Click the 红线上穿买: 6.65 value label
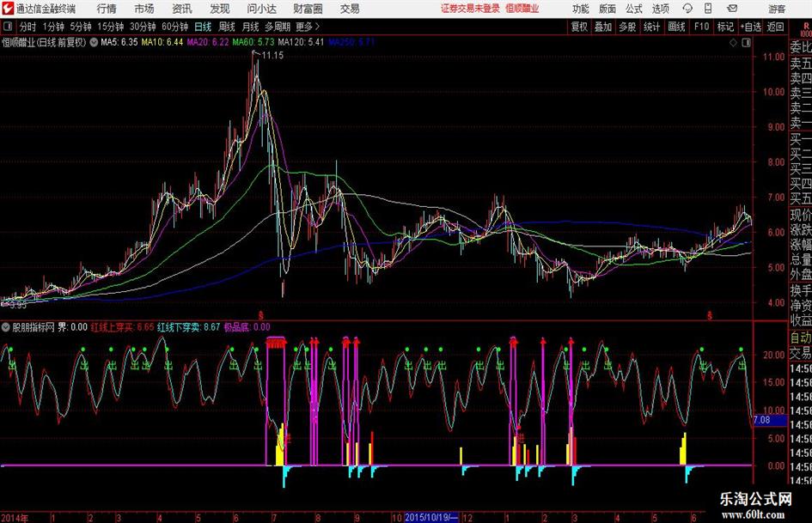Viewport: 812px width, 523px height. point(122,327)
